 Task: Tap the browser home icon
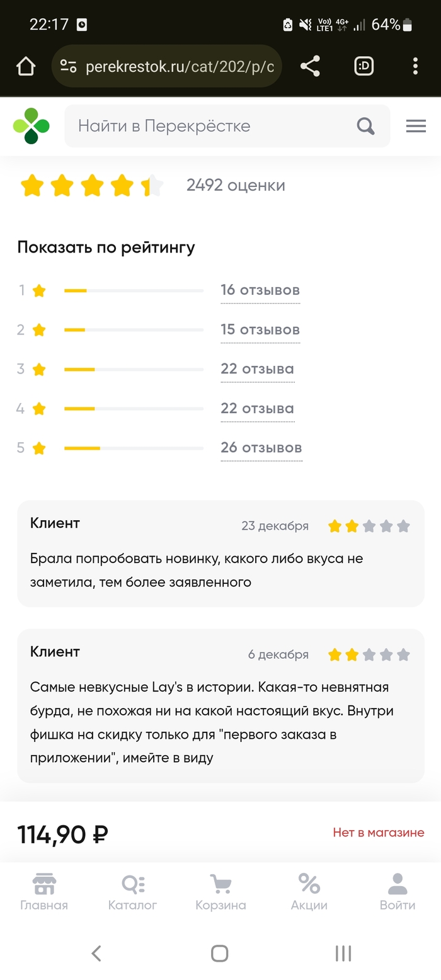(x=25, y=66)
